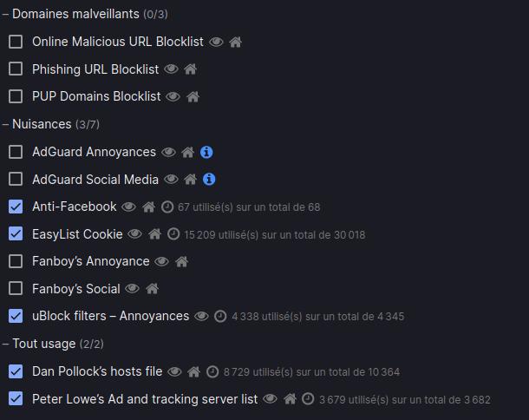The image size is (529, 420).
Task: Disable the EasyList Cookie checkbox
Action: [16, 234]
